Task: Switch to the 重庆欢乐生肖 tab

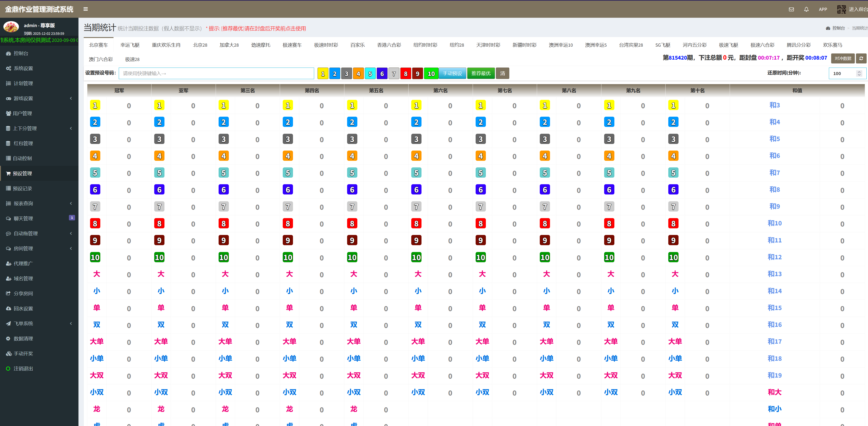Action: 166,45
